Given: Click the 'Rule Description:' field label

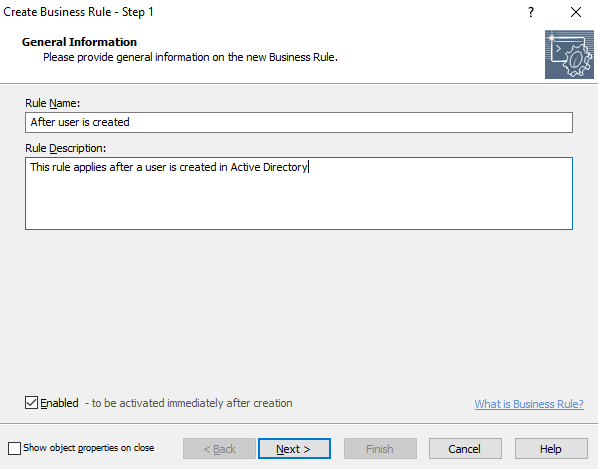Looking at the screenshot, I should [x=66, y=148].
